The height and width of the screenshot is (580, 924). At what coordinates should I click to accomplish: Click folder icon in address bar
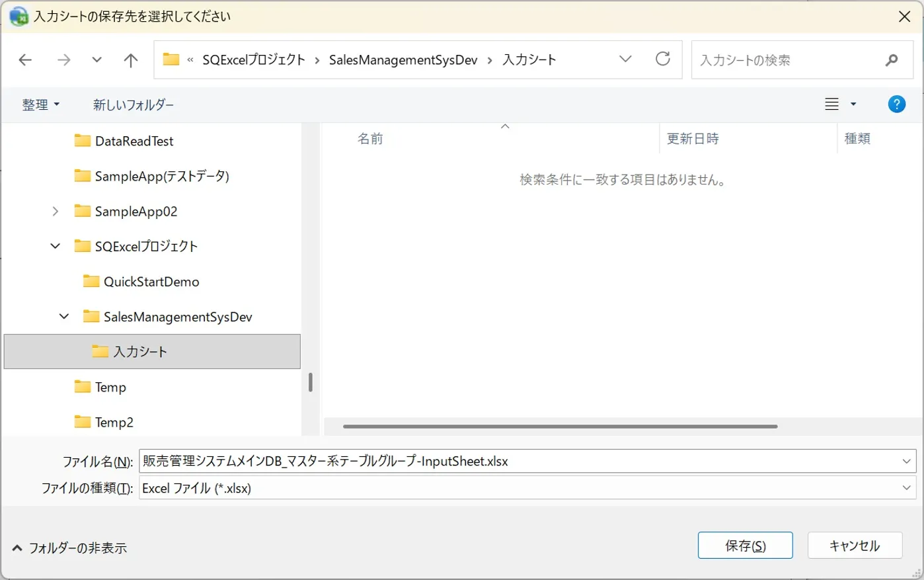click(171, 60)
